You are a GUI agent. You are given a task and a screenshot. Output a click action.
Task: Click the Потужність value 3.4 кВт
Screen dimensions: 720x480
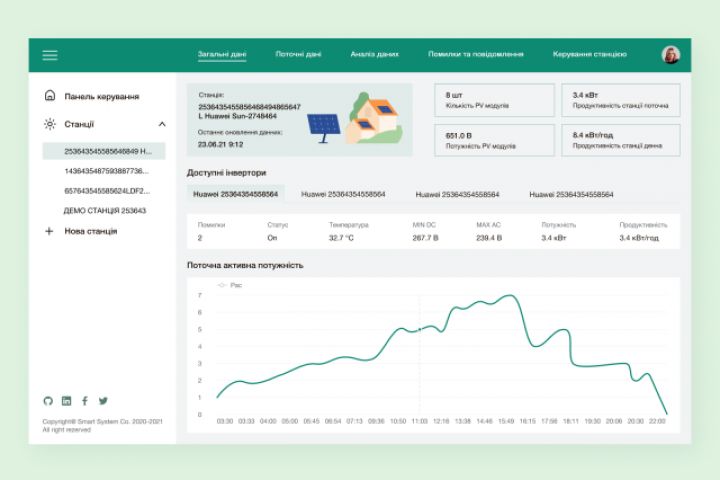[x=554, y=238]
